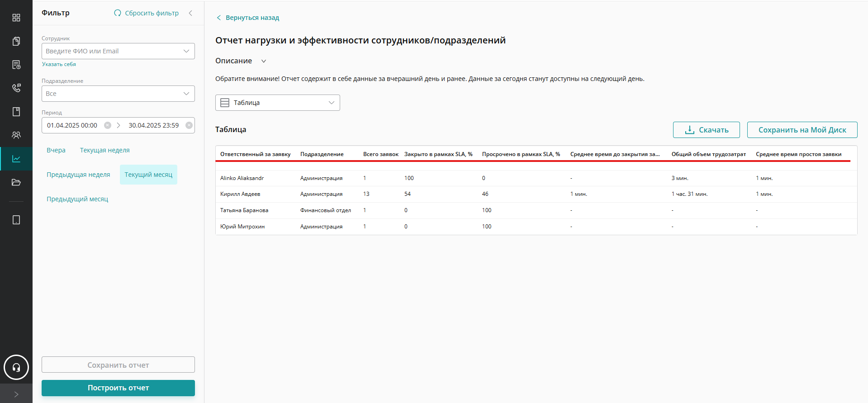Select the Татьяна Баранова table row
The image size is (868, 403).
[536, 210]
